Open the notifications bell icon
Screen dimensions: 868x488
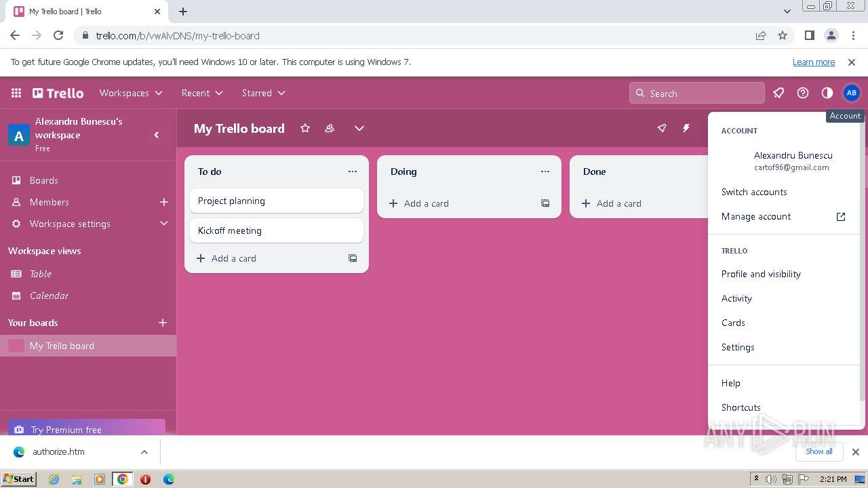pyautogui.click(x=778, y=93)
